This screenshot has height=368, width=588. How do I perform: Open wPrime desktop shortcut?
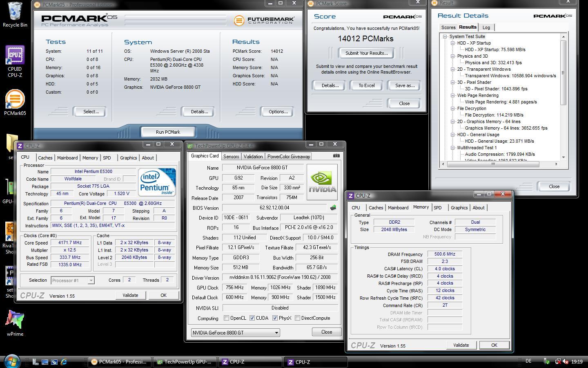click(15, 323)
